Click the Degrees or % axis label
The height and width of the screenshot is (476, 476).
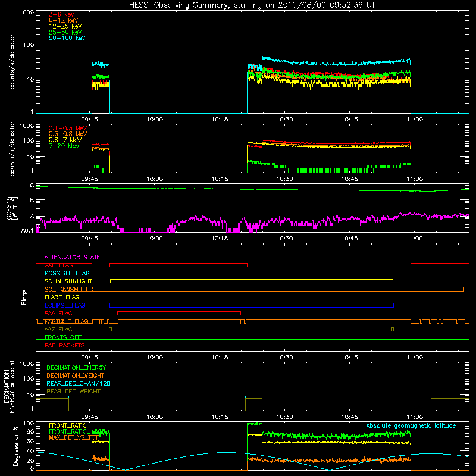click(x=15, y=446)
